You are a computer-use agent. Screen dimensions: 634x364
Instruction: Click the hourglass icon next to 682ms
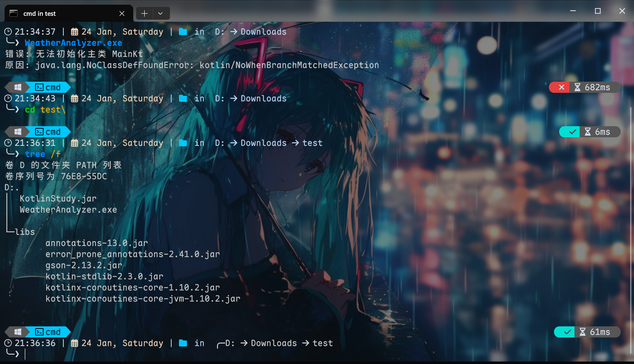(x=577, y=87)
